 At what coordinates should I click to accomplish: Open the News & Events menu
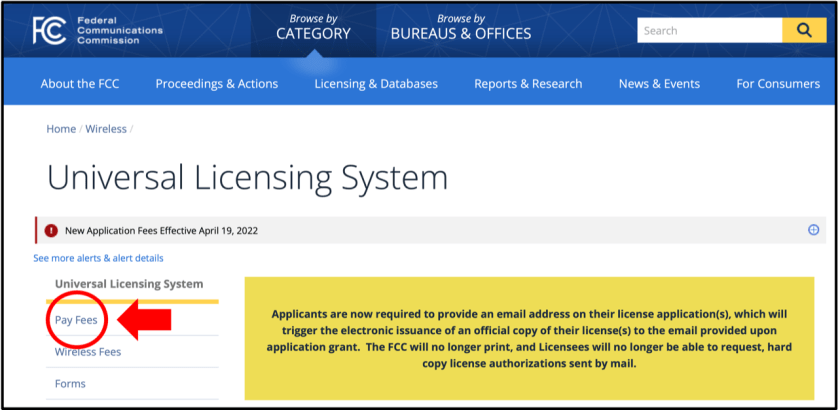[x=659, y=84]
